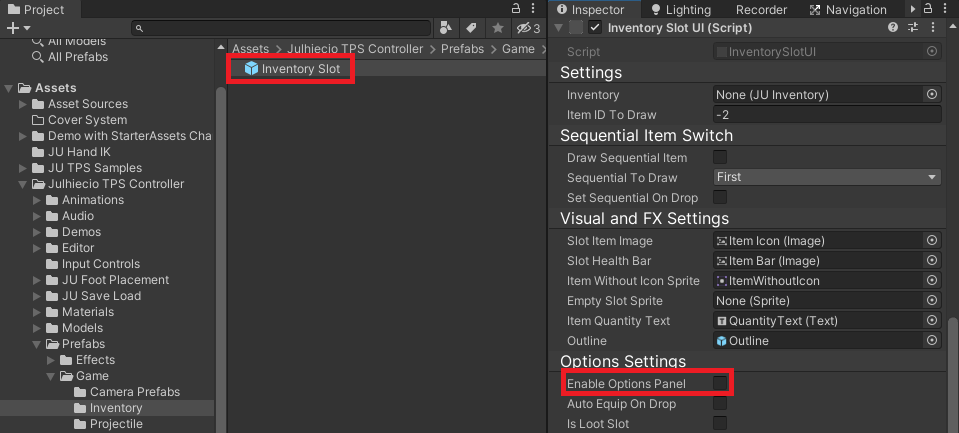
Task: Open the Sequential To Draw dropdown
Action: [x=827, y=177]
